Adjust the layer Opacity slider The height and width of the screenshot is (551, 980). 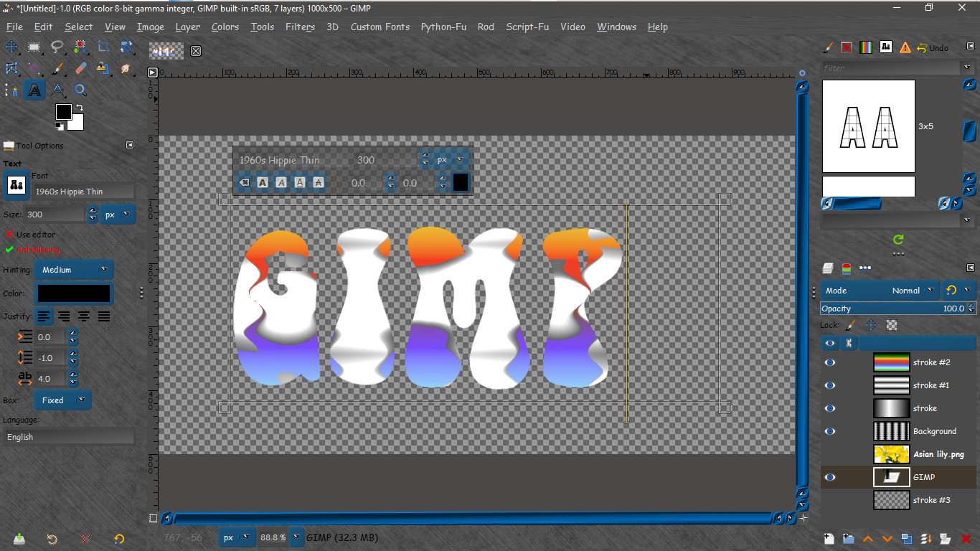898,309
